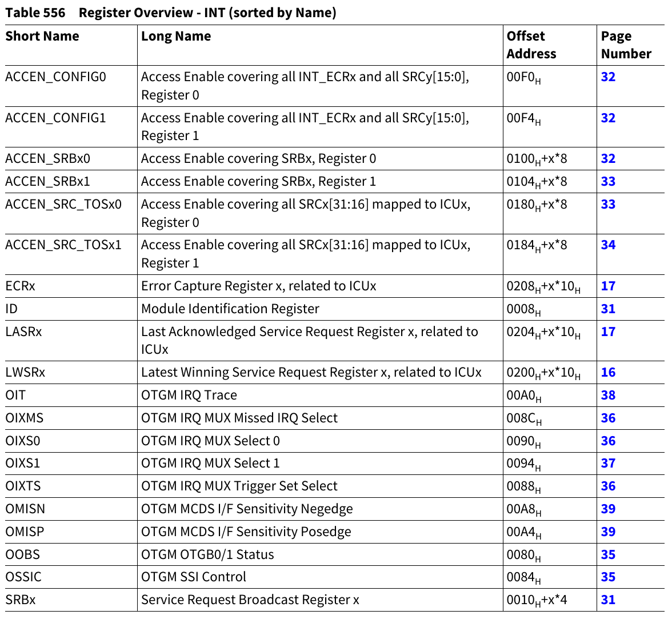Open page 36 link in OIXTS row
The image size is (672, 623).
pos(608,486)
